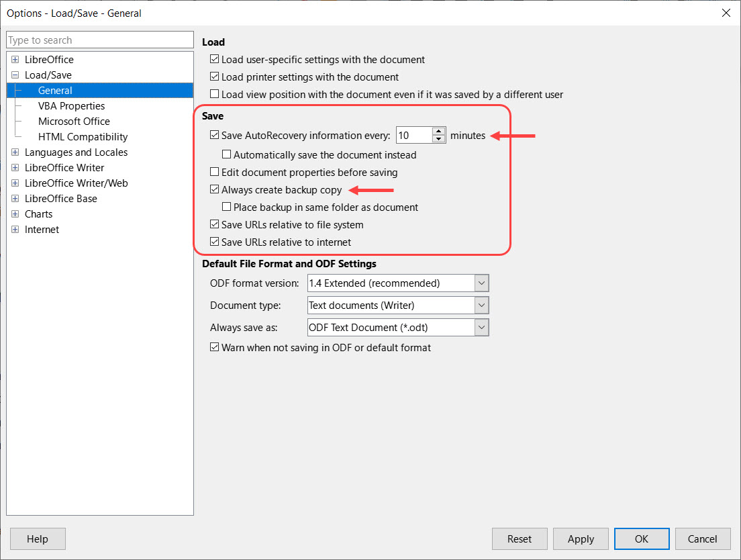Screen dimensions: 741x560
Task: Expand the Languages and Locales node
Action: (x=15, y=152)
